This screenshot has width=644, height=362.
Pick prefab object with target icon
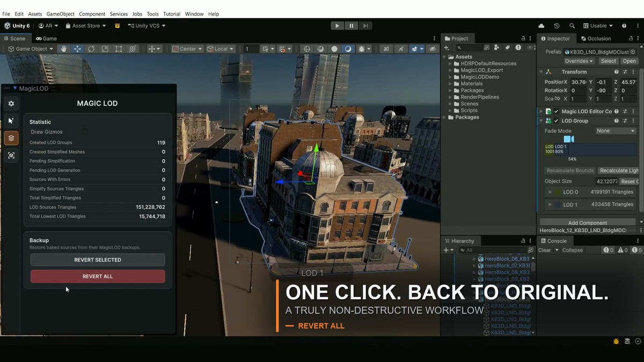(x=633, y=52)
